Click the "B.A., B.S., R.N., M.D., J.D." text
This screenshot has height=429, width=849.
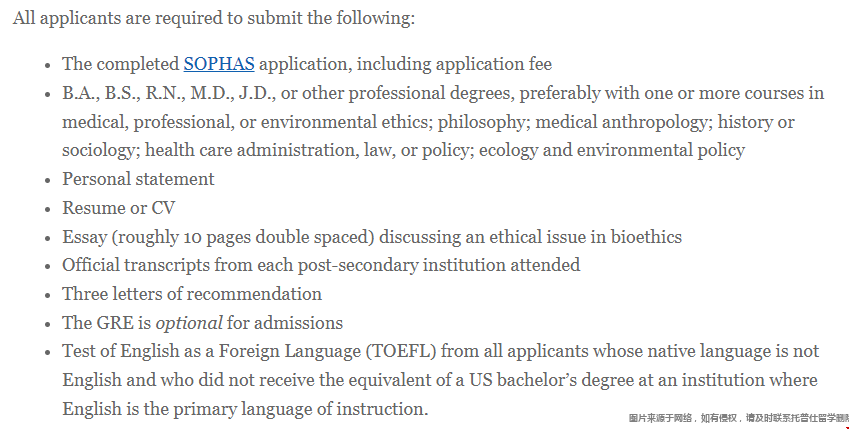[169, 93]
